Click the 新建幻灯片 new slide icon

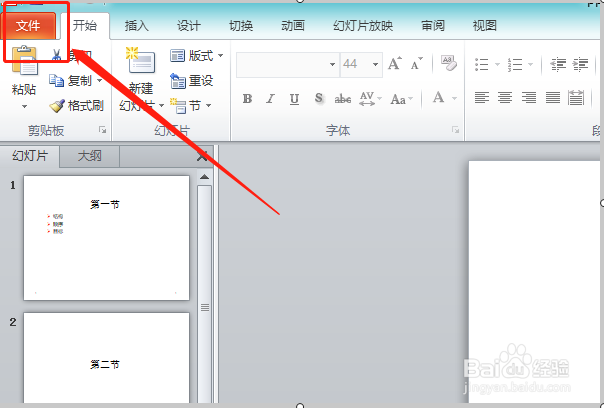click(x=141, y=60)
